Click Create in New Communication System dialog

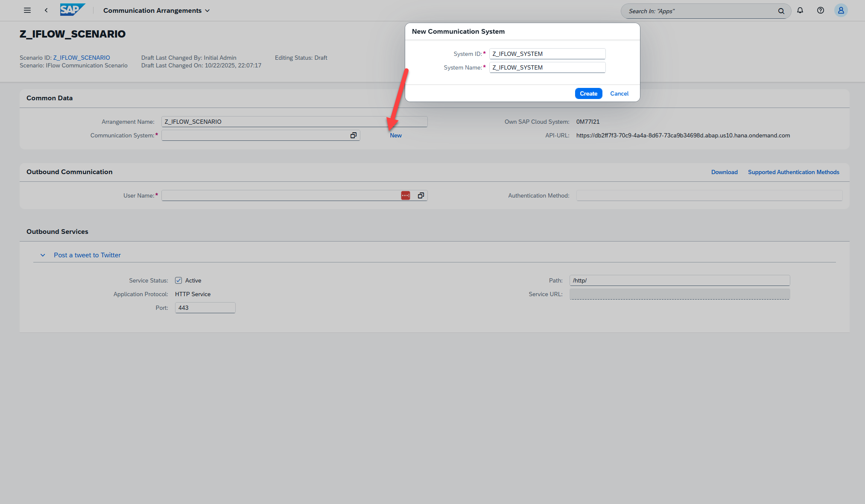(588, 93)
